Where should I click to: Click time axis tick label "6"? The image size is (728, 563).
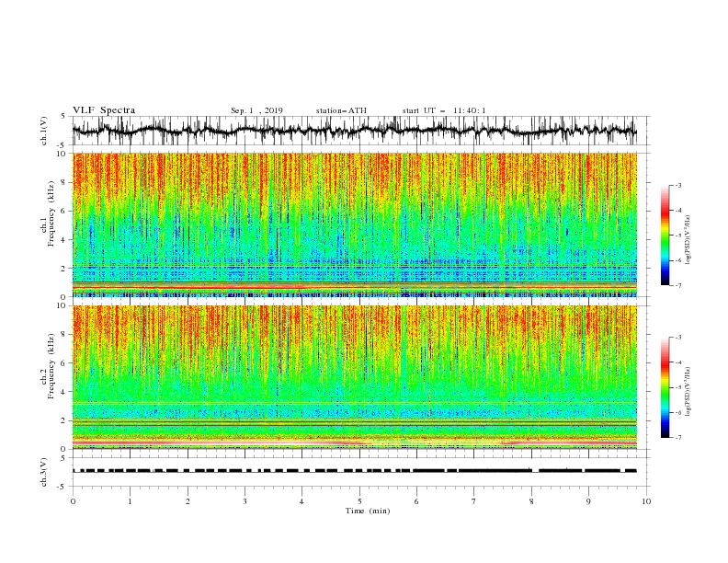416,501
